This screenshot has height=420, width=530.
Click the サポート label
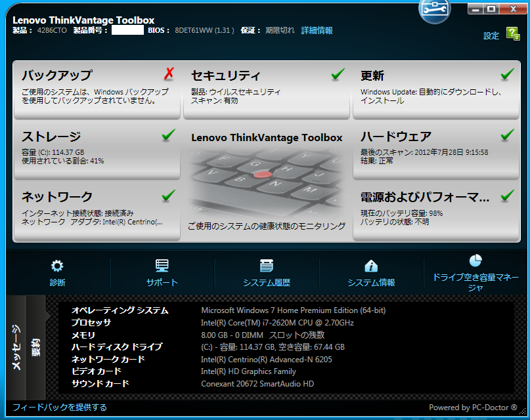(x=162, y=282)
